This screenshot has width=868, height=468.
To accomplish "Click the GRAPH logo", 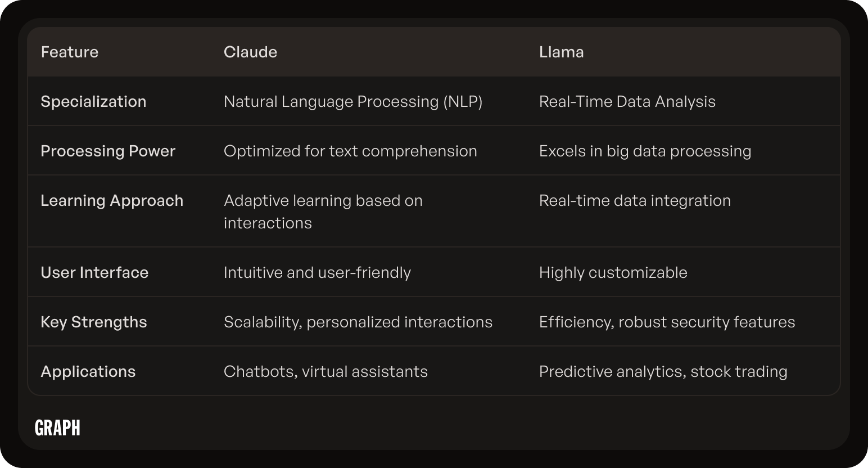I will [x=57, y=428].
